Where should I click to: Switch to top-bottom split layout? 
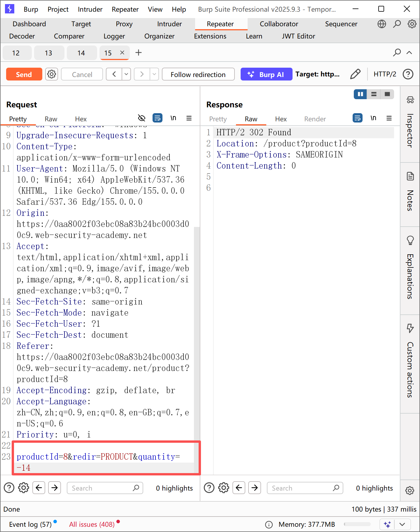point(374,94)
